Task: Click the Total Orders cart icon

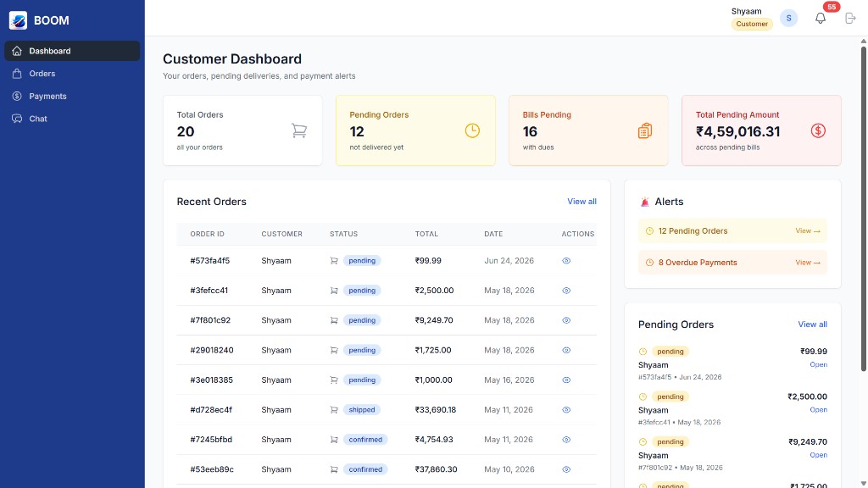Action: pyautogui.click(x=299, y=130)
